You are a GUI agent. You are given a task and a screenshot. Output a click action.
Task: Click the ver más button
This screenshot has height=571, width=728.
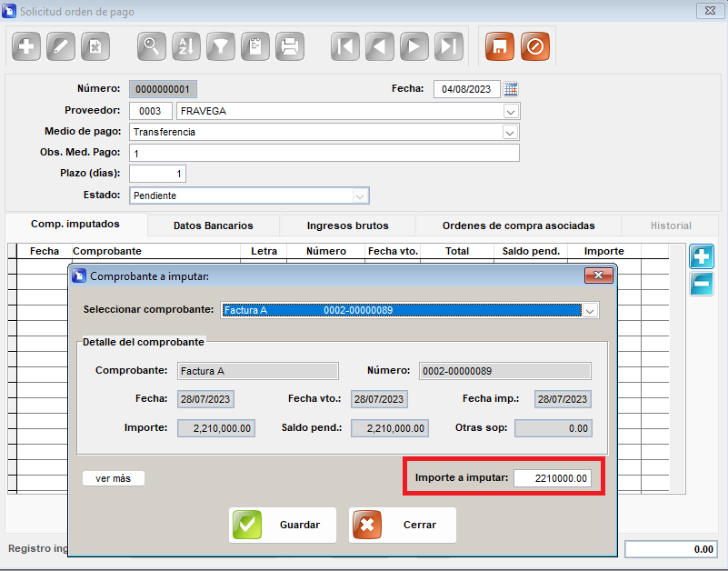[114, 478]
